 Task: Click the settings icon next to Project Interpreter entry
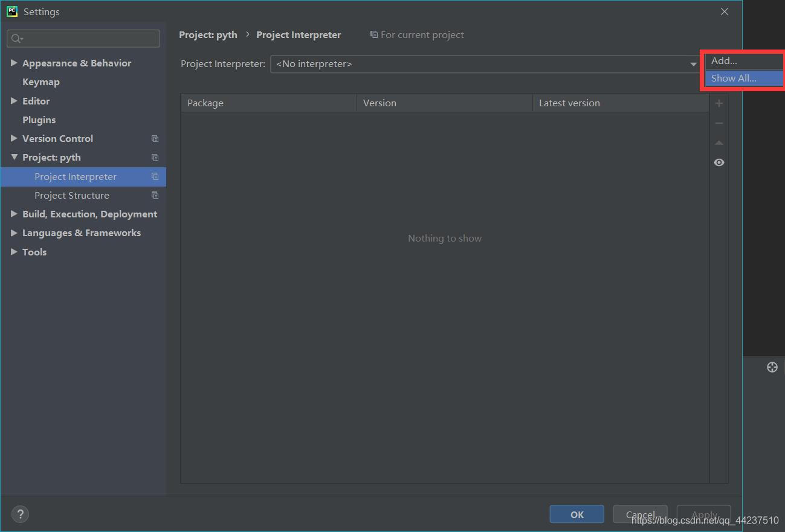(155, 176)
